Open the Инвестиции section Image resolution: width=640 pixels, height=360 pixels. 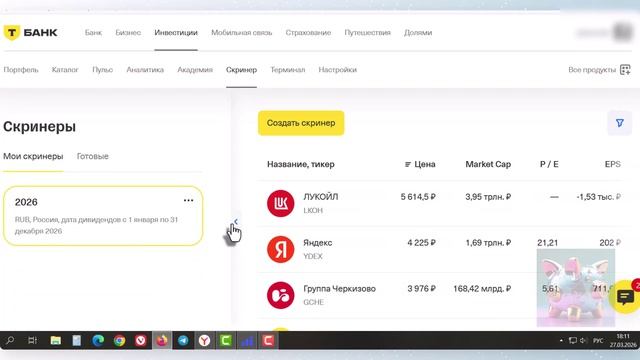(176, 33)
